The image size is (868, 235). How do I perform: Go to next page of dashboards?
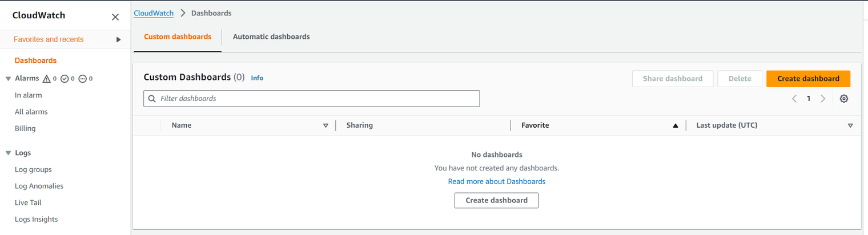pyautogui.click(x=823, y=99)
